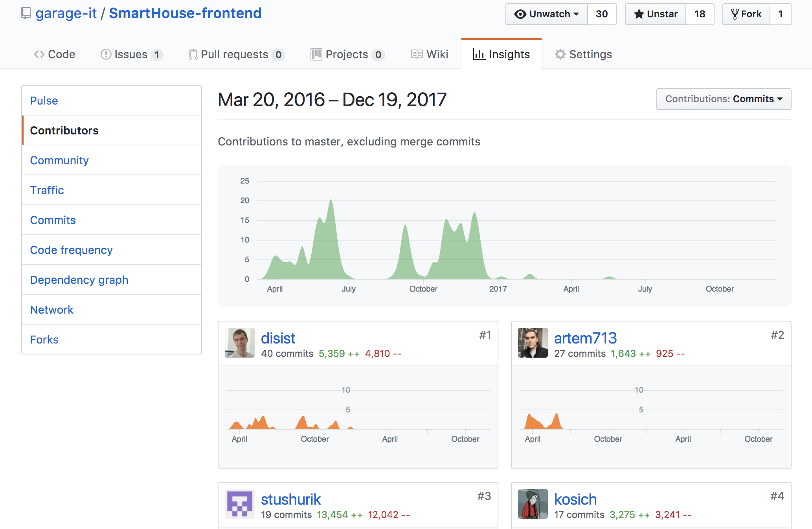Open the garage-it organization link
This screenshot has height=529, width=812.
pyautogui.click(x=66, y=13)
